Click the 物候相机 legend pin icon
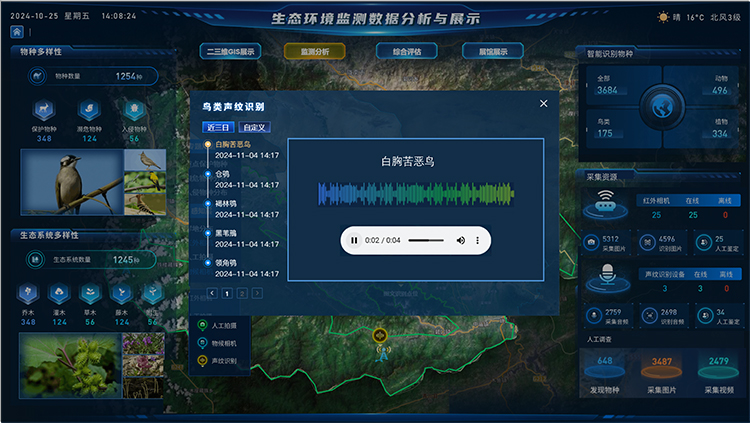This screenshot has width=750, height=423. pyautogui.click(x=202, y=343)
